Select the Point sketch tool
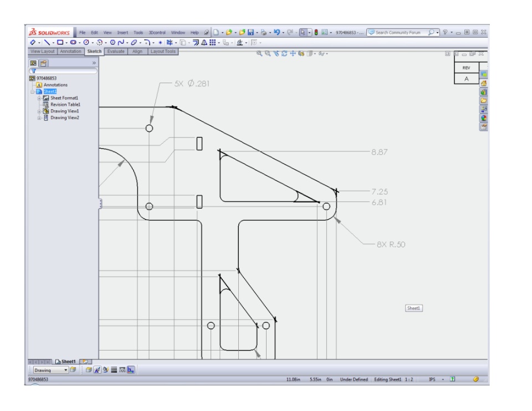Image resolution: width=532 pixels, height=411 pixels. click(x=160, y=43)
